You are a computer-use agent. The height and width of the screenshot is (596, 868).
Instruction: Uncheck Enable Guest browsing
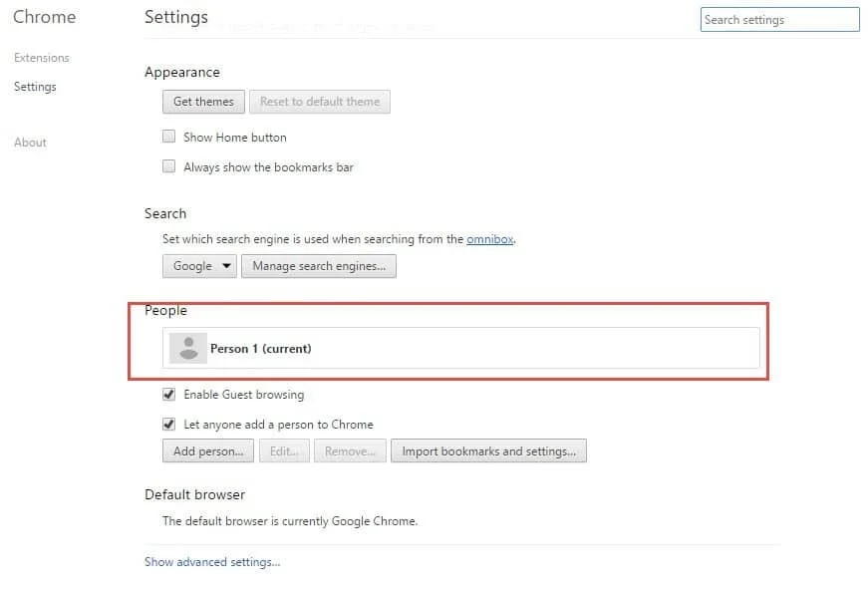[x=169, y=394]
